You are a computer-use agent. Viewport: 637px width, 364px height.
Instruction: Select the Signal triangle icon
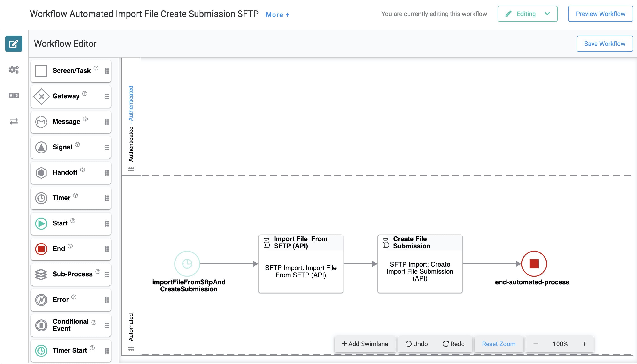point(41,147)
